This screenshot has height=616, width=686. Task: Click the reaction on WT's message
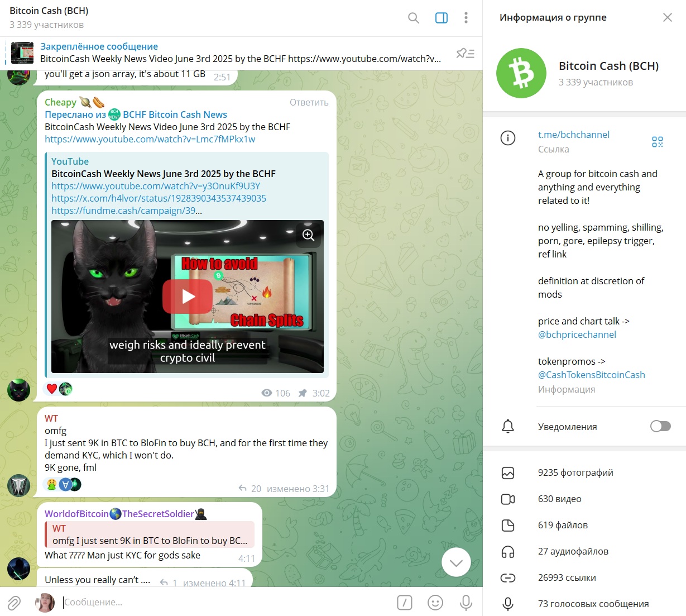point(63,484)
